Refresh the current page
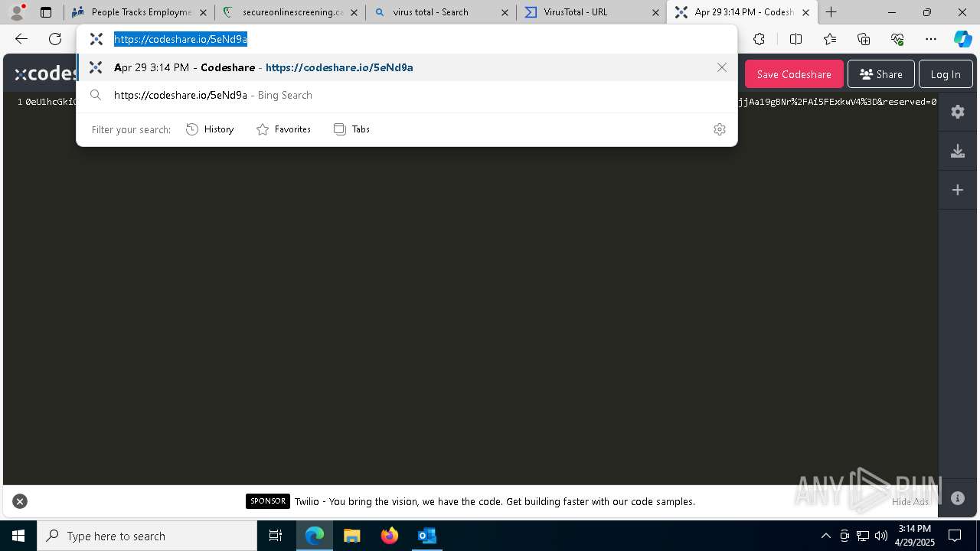980x551 pixels. pyautogui.click(x=55, y=39)
